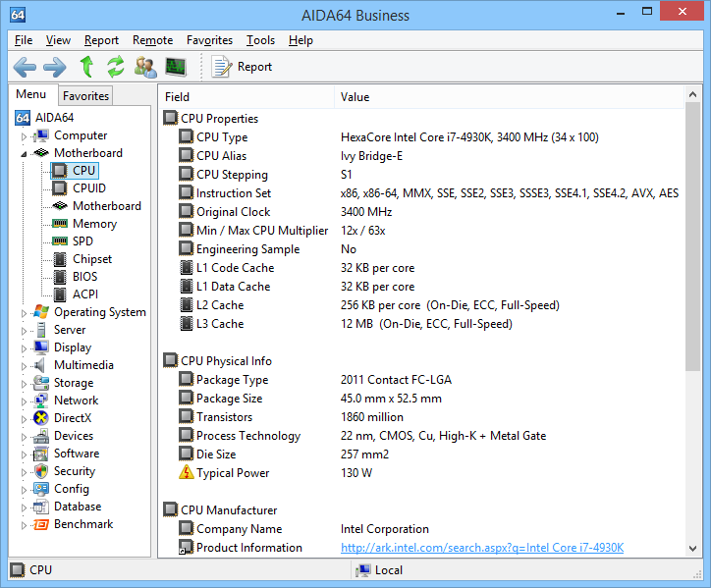The height and width of the screenshot is (588, 711).
Task: Switch to the Favorites tab
Action: [86, 95]
